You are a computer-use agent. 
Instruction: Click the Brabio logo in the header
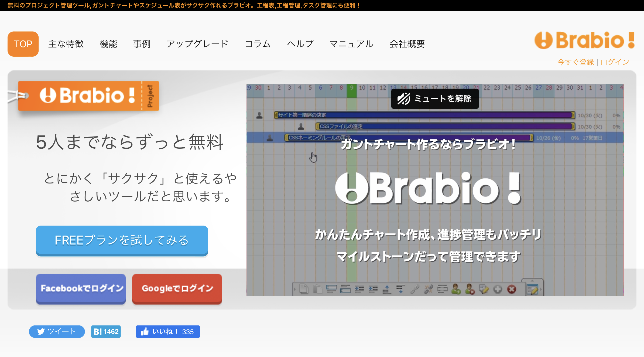[584, 40]
